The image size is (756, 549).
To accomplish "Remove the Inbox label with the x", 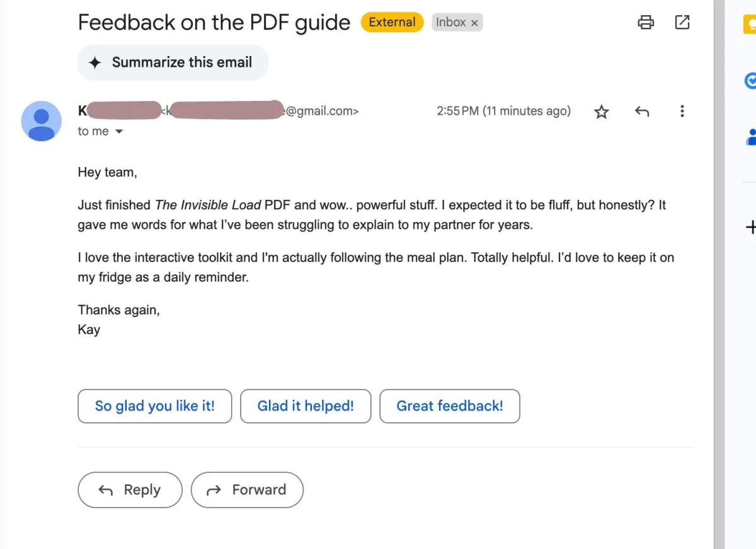I will tap(474, 23).
